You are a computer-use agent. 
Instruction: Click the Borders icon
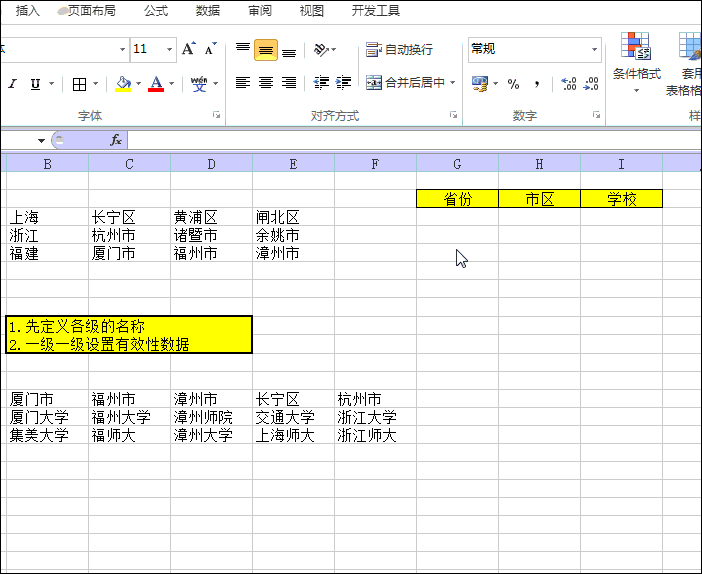80,84
